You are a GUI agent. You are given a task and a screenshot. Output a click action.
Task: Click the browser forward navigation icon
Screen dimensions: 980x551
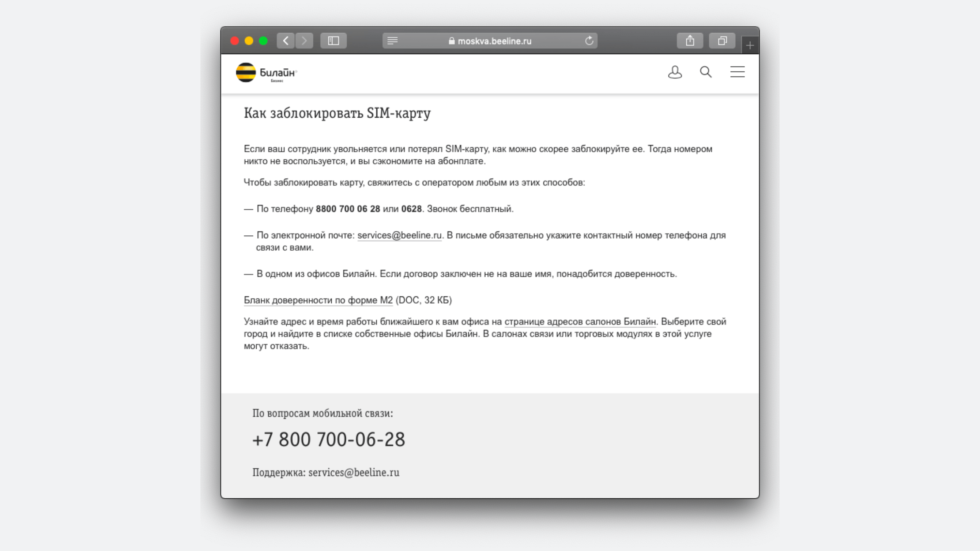[304, 41]
